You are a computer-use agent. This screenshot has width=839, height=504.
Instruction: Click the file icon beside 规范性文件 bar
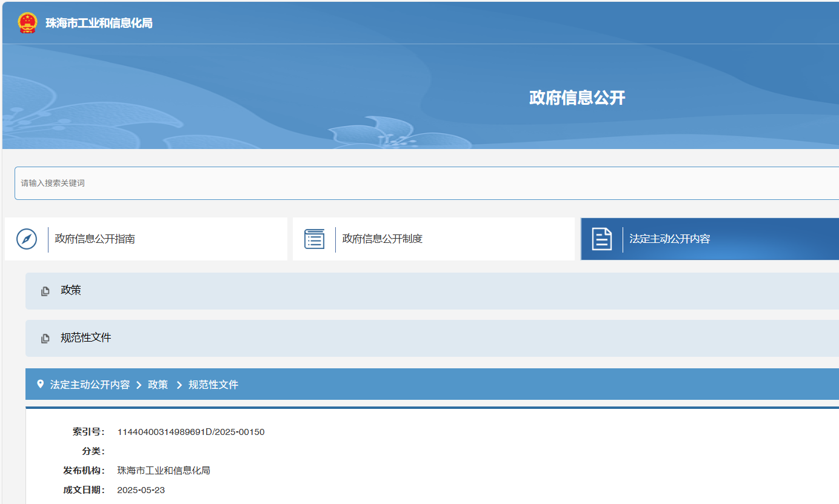[45, 338]
